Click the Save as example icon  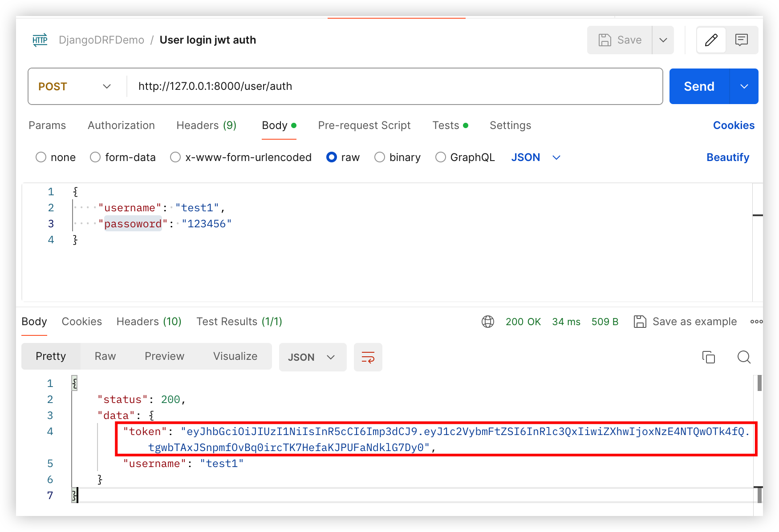(640, 322)
